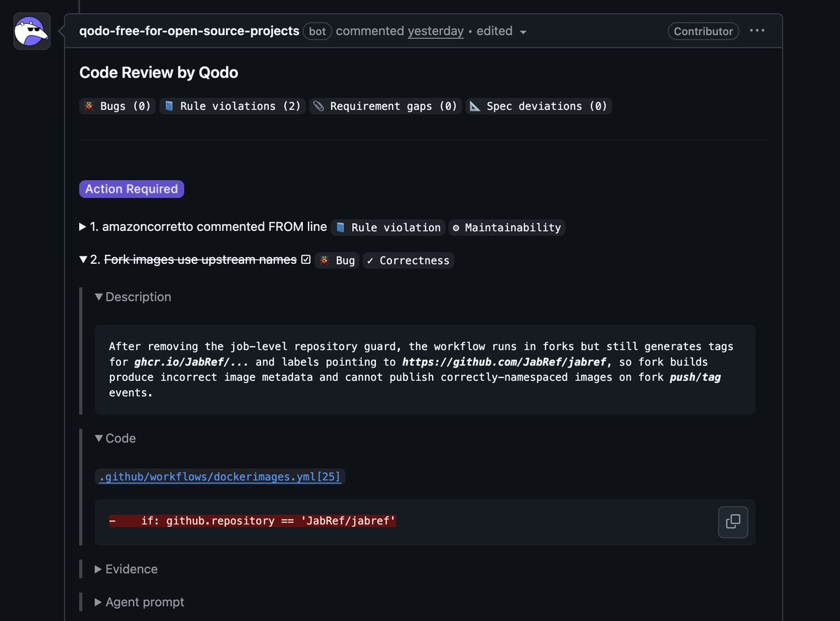Open the edited history dropdown
This screenshot has height=621, width=840.
click(501, 31)
